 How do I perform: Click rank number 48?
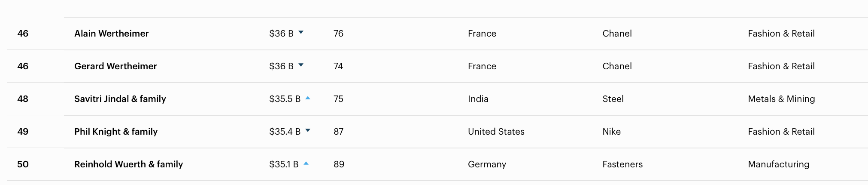point(23,99)
